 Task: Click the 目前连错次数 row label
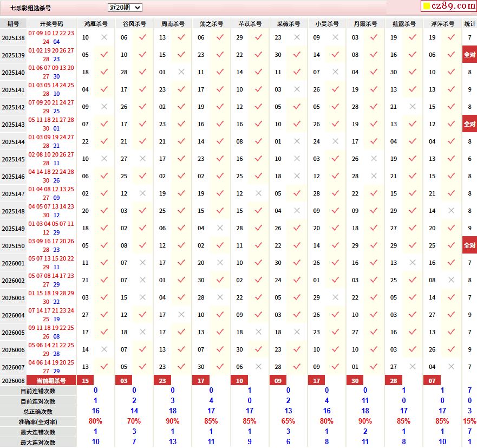tap(38, 391)
